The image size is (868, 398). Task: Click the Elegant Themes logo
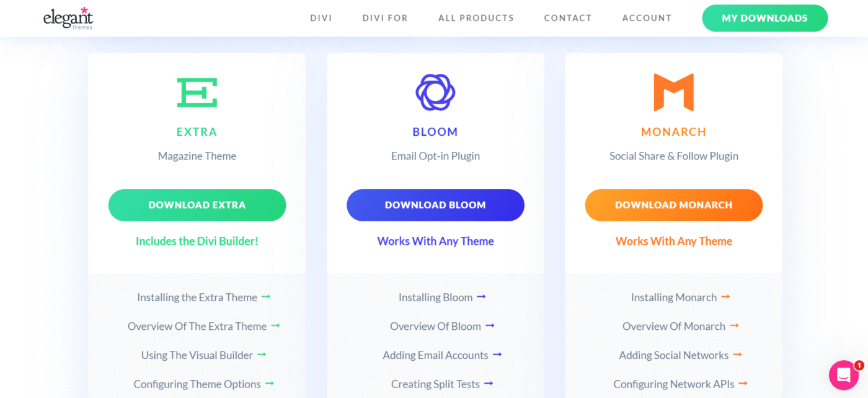pyautogui.click(x=68, y=18)
